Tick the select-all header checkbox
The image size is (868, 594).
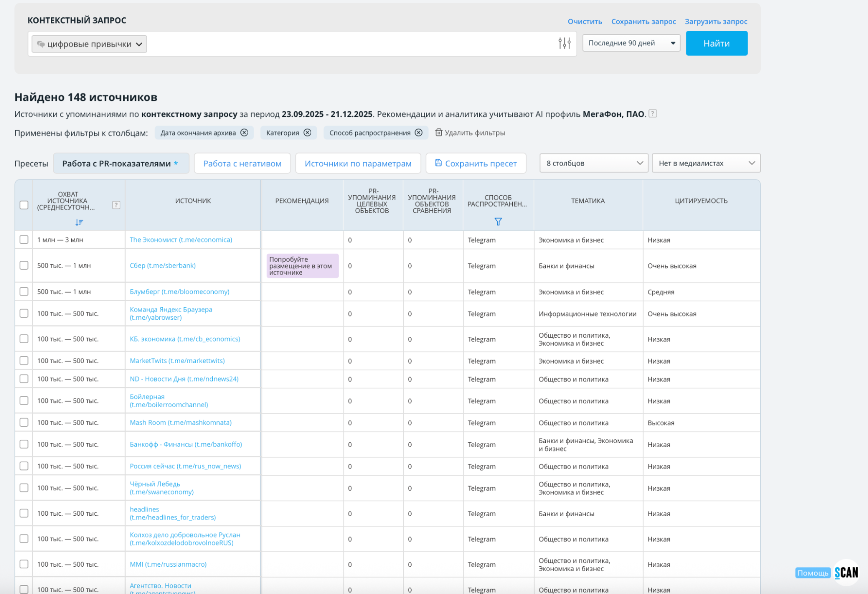24,205
